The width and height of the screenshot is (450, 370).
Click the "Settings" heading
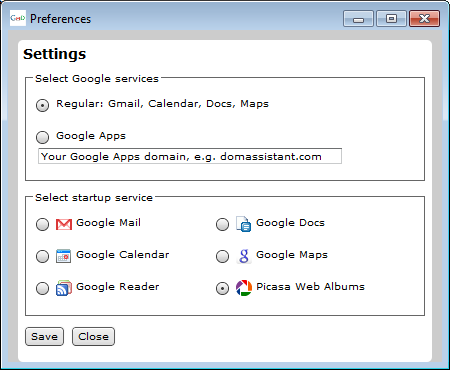pyautogui.click(x=55, y=54)
